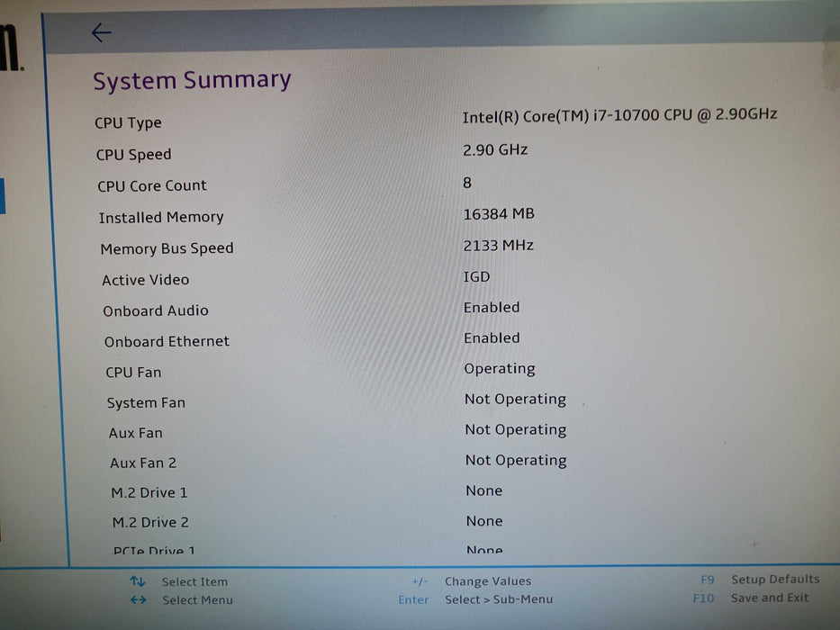Select the Aux Fan 2 label
840x630 pixels.
click(x=143, y=463)
